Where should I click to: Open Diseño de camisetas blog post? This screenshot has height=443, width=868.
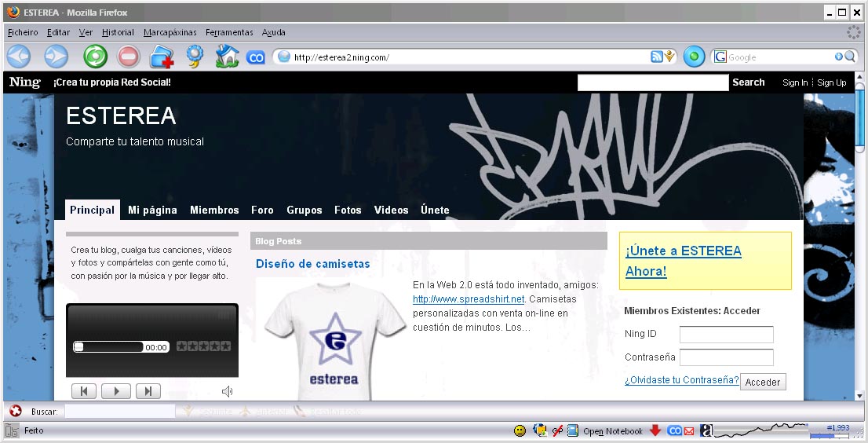[x=313, y=264]
